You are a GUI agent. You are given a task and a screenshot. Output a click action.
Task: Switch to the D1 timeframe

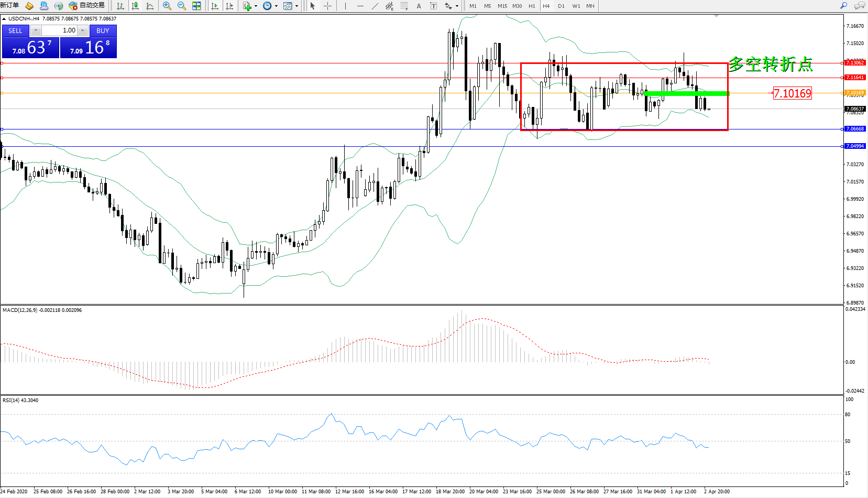click(561, 6)
